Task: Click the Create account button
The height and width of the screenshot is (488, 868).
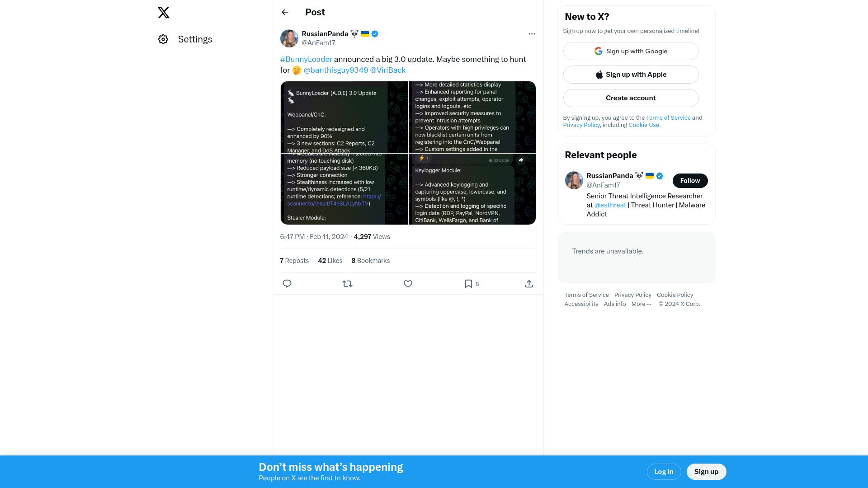Action: coord(631,98)
